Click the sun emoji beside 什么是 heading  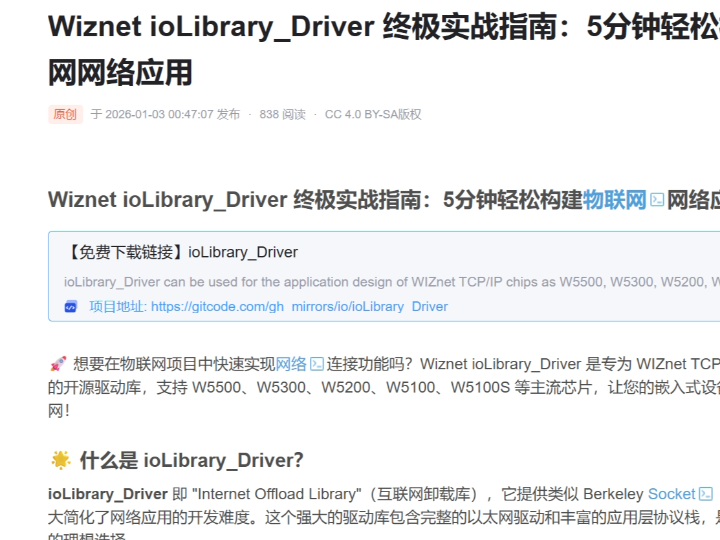pos(61,460)
